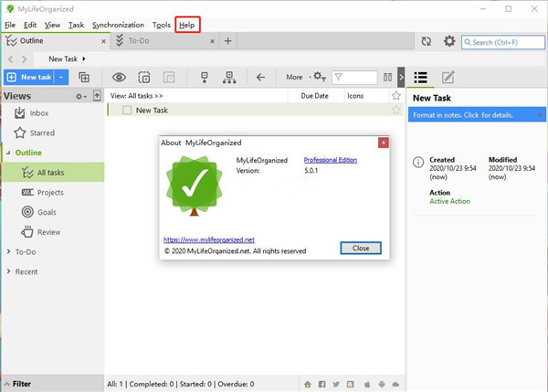Open the gear filter options dropdown
This screenshot has height=392, width=548.
coord(319,77)
